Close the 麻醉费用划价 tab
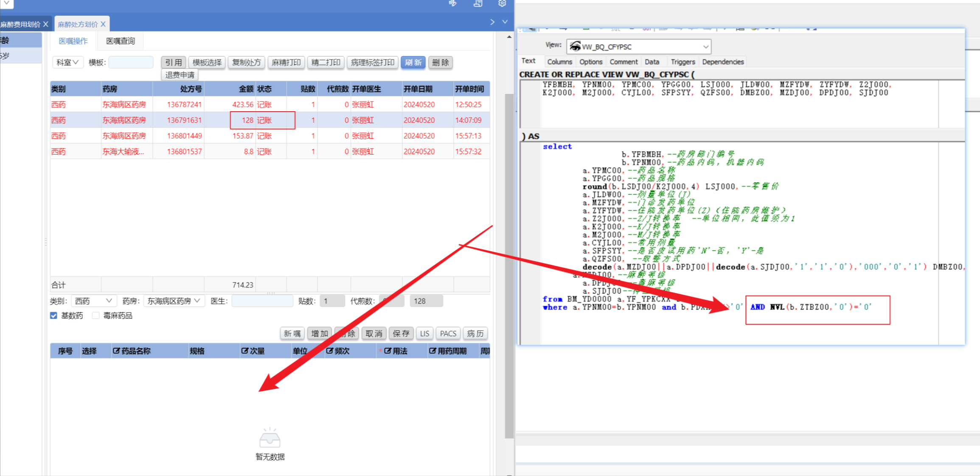This screenshot has width=980, height=476. click(x=46, y=24)
